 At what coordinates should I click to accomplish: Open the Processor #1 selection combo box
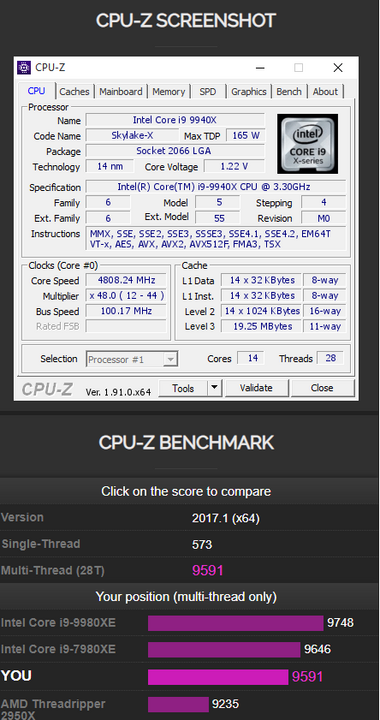coord(132,359)
